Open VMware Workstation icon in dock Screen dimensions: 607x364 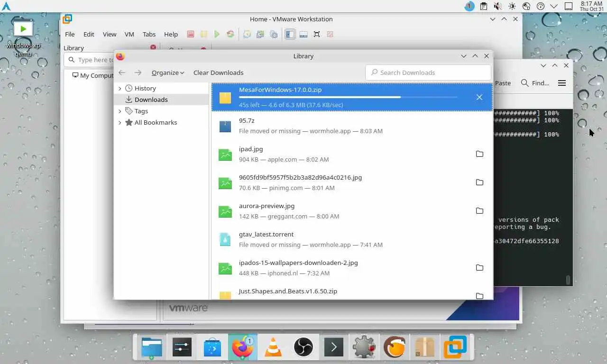click(x=455, y=348)
